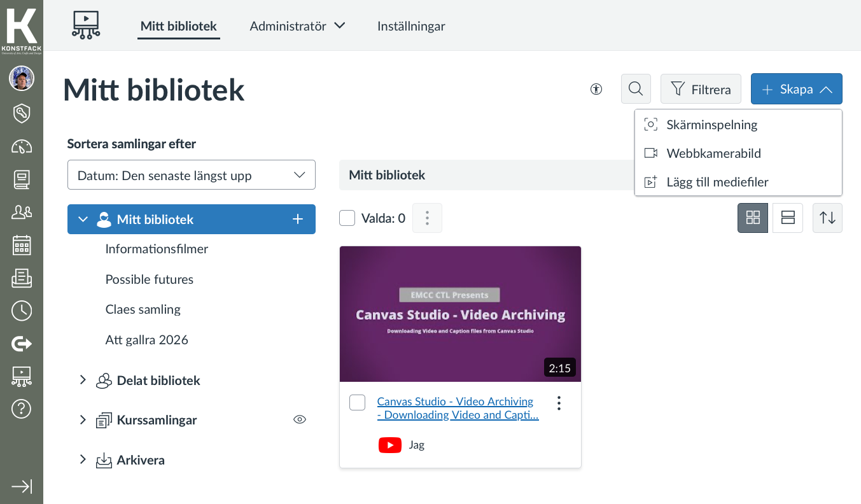The height and width of the screenshot is (504, 861).
Task: Switch to Mitt bibliotek top tab
Action: [x=179, y=26]
